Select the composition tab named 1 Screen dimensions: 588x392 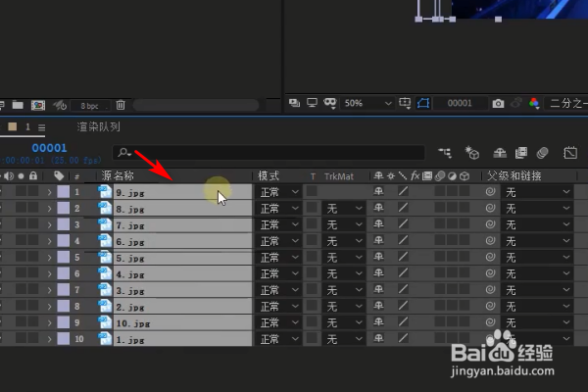click(27, 127)
